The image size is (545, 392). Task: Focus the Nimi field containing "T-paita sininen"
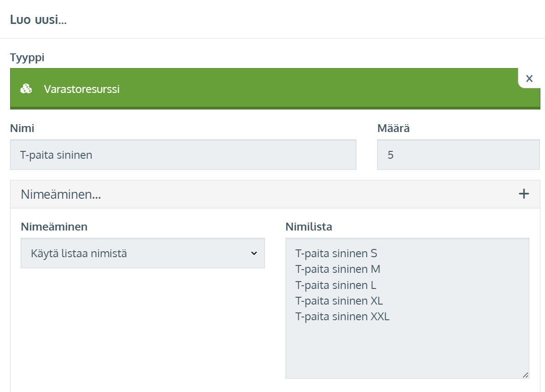tap(183, 155)
